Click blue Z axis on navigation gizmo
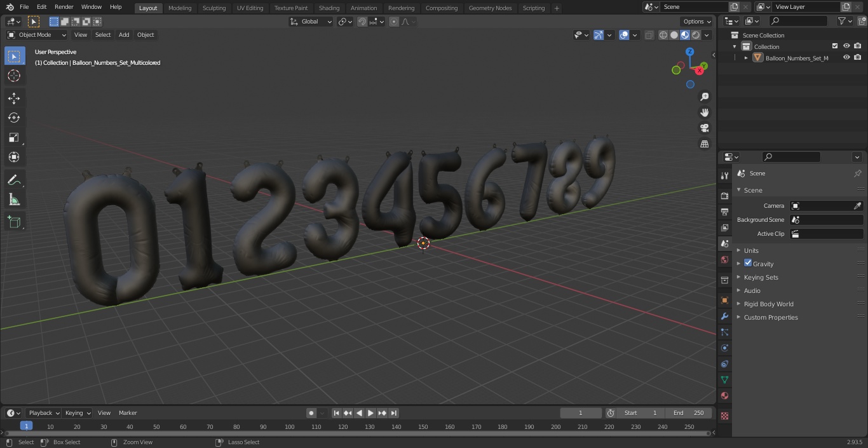 pos(690,52)
